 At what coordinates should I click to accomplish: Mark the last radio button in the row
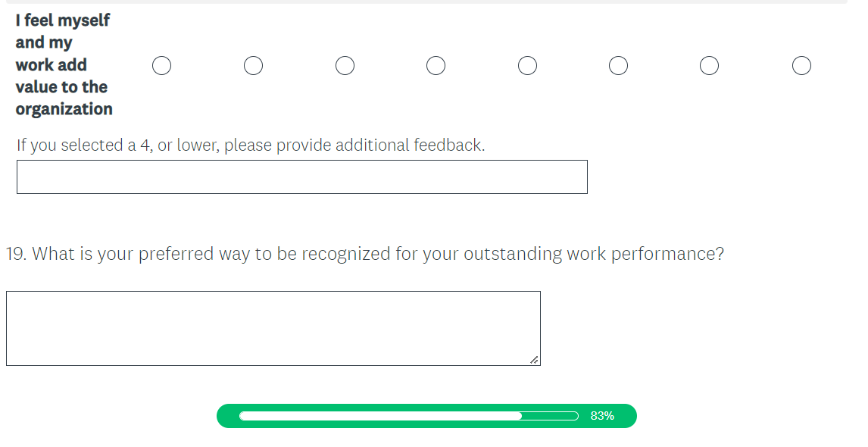tap(801, 66)
